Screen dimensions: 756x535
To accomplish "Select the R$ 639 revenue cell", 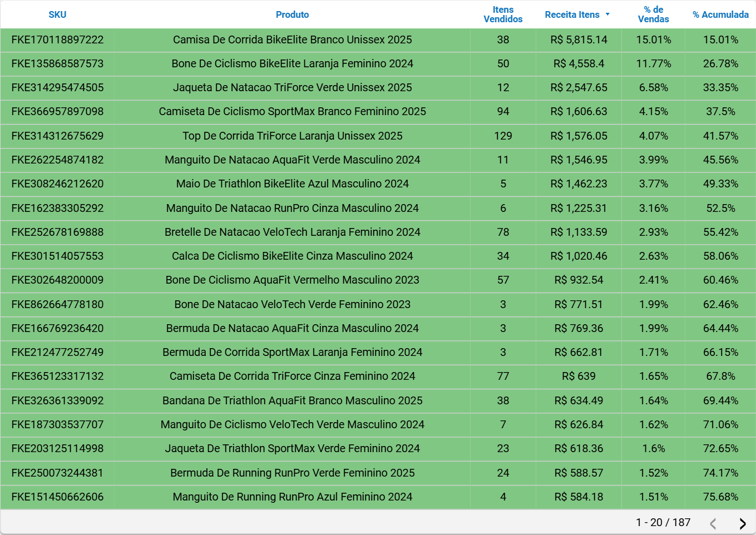I will 579,377.
